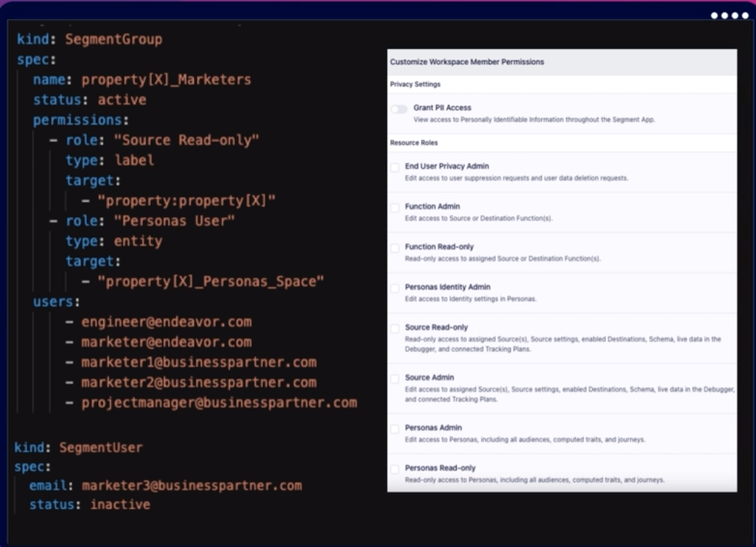The width and height of the screenshot is (756, 547).
Task: Click the user suppression requests description
Action: pos(516,178)
